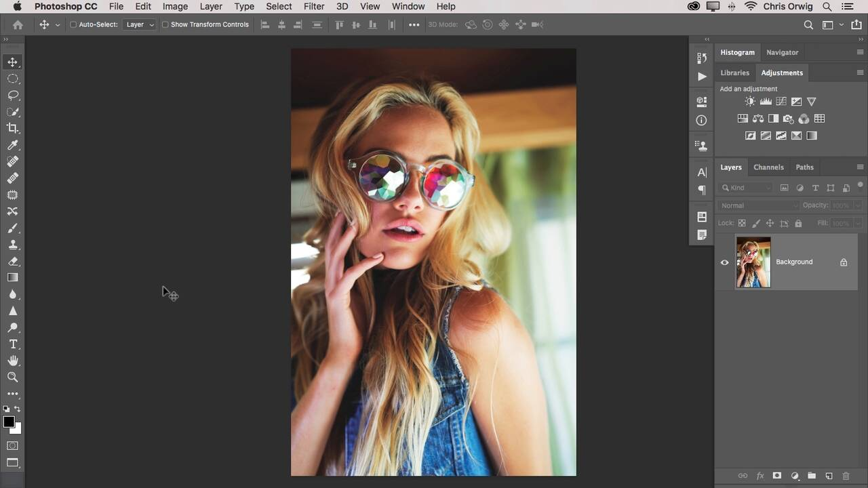868x488 pixels.
Task: Select the Crop tool
Action: pos(13,128)
